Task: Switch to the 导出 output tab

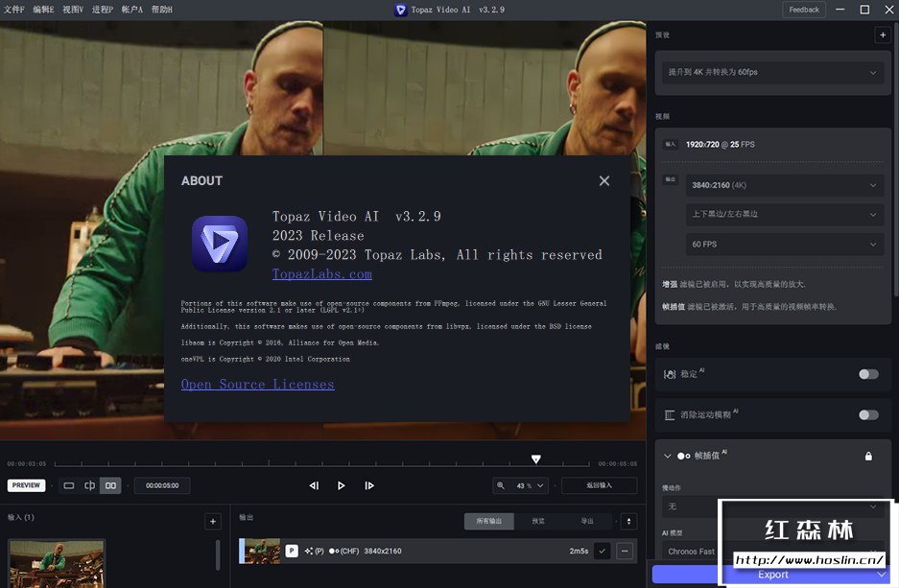Action: [x=587, y=521]
